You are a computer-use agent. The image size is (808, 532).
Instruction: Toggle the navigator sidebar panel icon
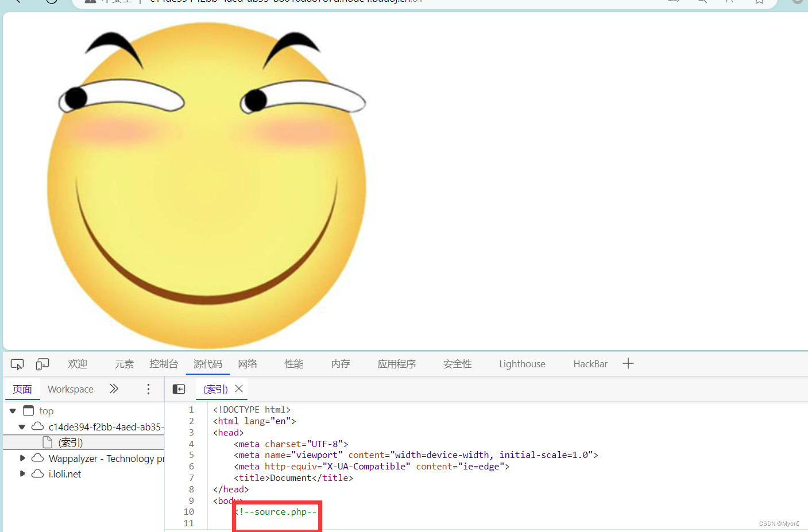point(179,389)
